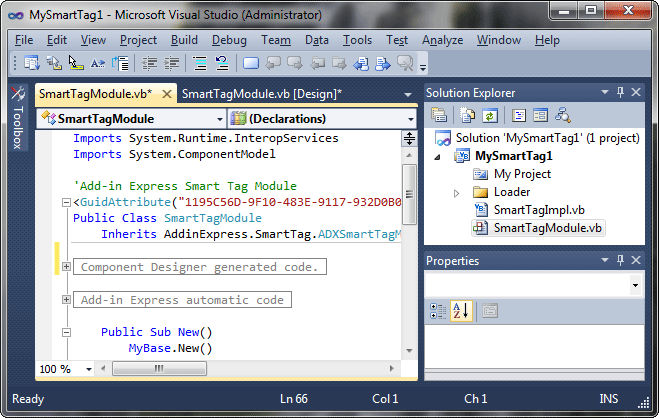Toggle a bookmark on current line
This screenshot has height=418, width=659.
[251, 63]
